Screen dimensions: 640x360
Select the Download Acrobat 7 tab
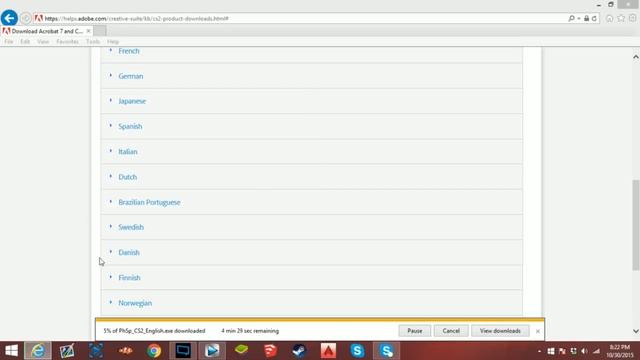coord(47,31)
